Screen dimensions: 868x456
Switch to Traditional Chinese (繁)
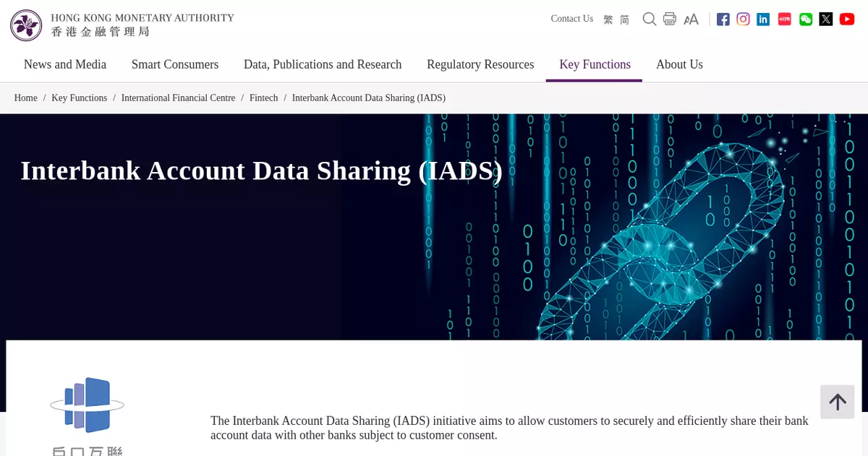(608, 20)
